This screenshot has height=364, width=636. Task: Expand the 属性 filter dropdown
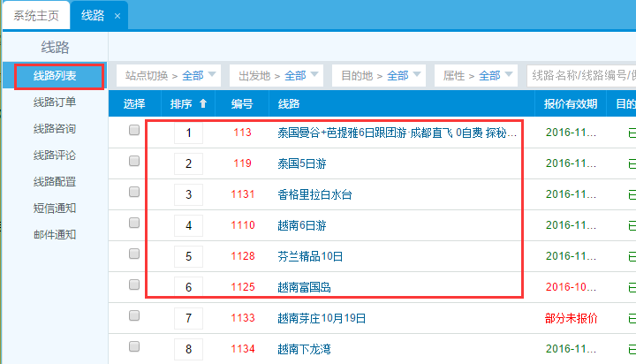coord(481,75)
